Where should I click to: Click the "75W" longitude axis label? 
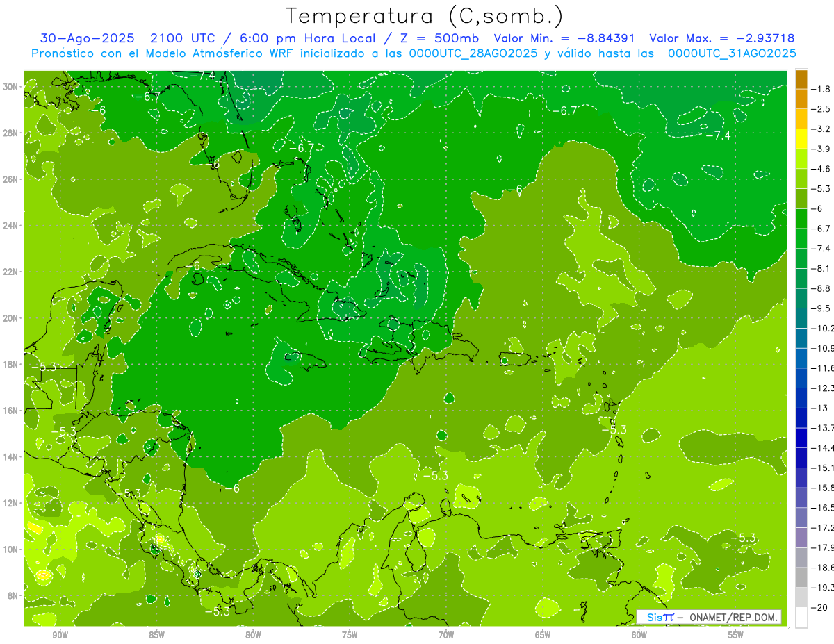[x=350, y=636]
